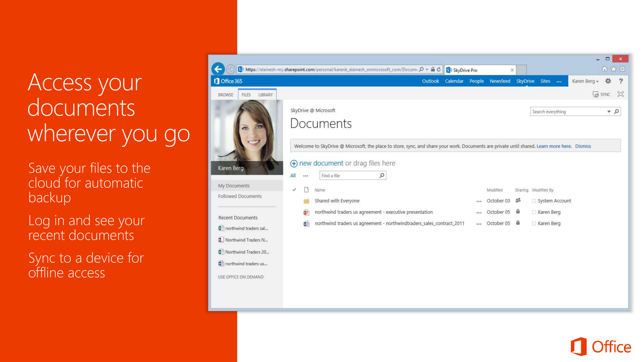
Task: Open the Office 365 settings gear
Action: (608, 81)
